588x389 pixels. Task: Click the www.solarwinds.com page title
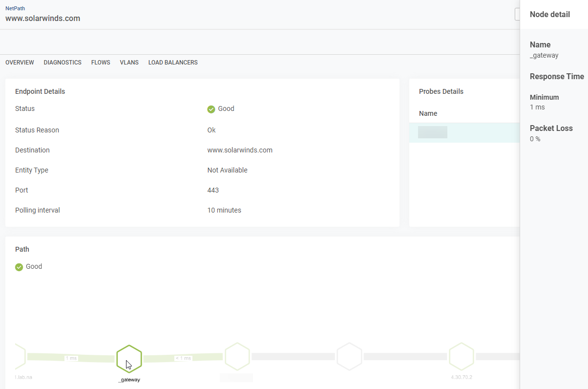[43, 19]
